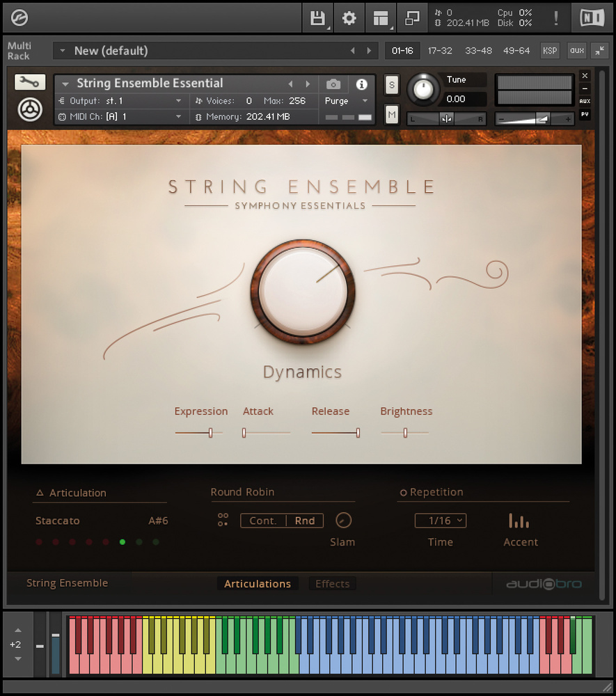Screen dimensions: 616x696
Task: Click the KSP button
Action: pyautogui.click(x=550, y=51)
